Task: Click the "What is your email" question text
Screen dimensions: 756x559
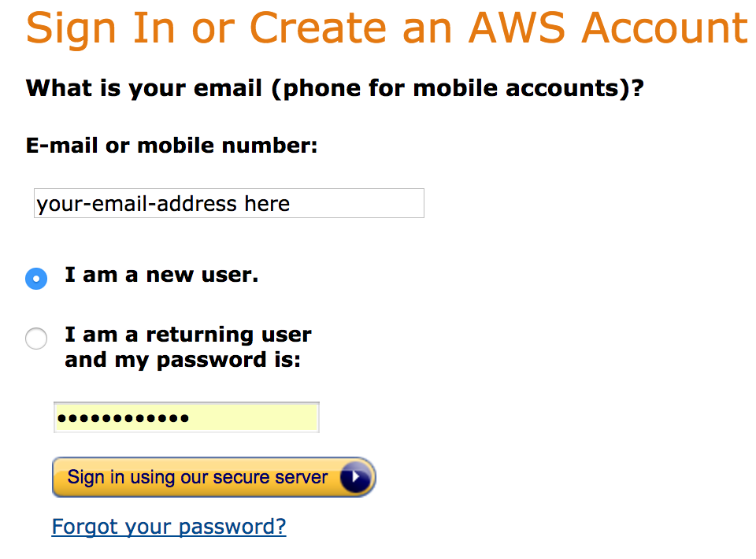Action: point(144,87)
